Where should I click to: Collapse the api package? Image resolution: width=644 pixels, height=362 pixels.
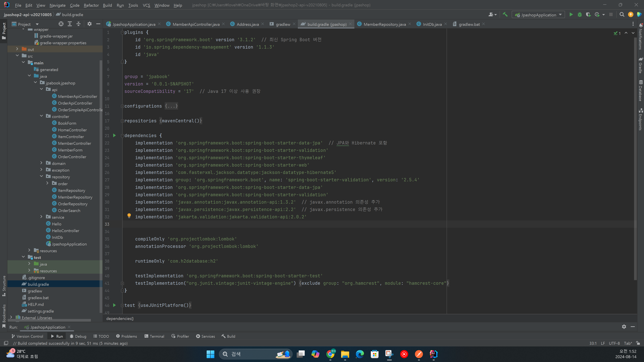pyautogui.click(x=41, y=89)
